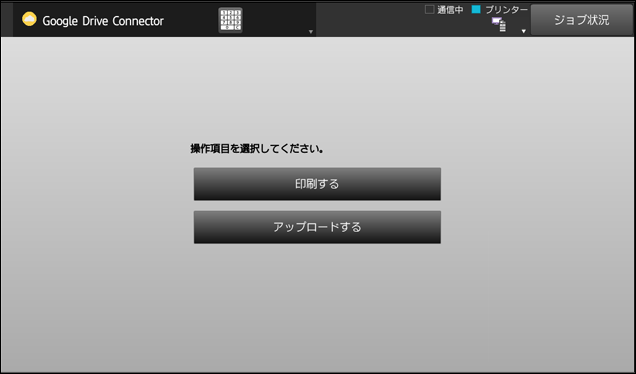Select the 印刷する button
Viewport: 636px width, 374px height.
pyautogui.click(x=317, y=184)
